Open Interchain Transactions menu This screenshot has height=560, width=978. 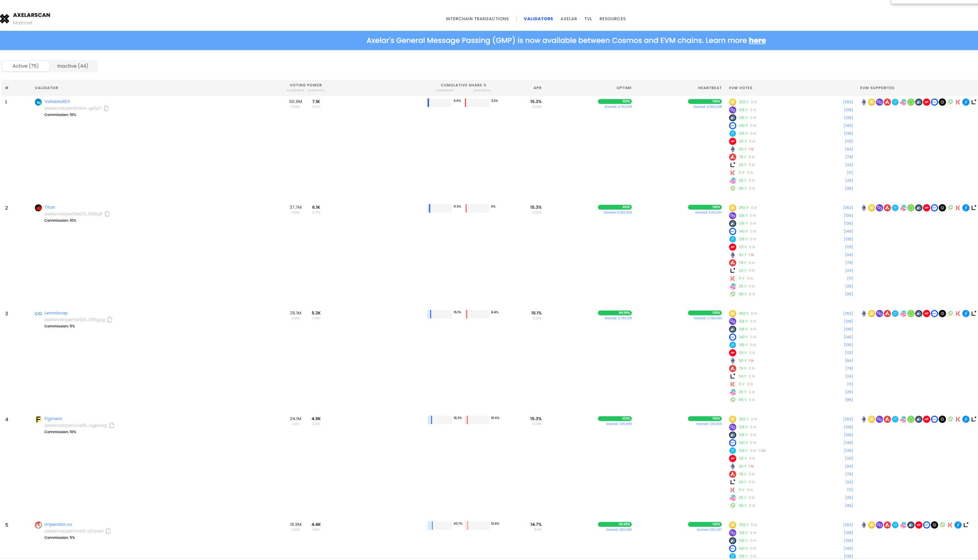point(477,18)
